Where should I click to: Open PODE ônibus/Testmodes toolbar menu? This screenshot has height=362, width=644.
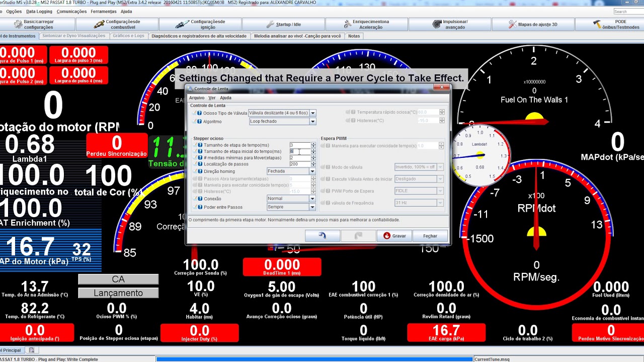(609, 24)
